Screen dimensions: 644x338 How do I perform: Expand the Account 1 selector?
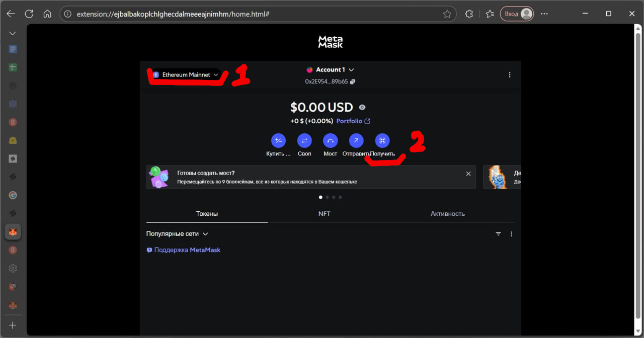coord(331,69)
